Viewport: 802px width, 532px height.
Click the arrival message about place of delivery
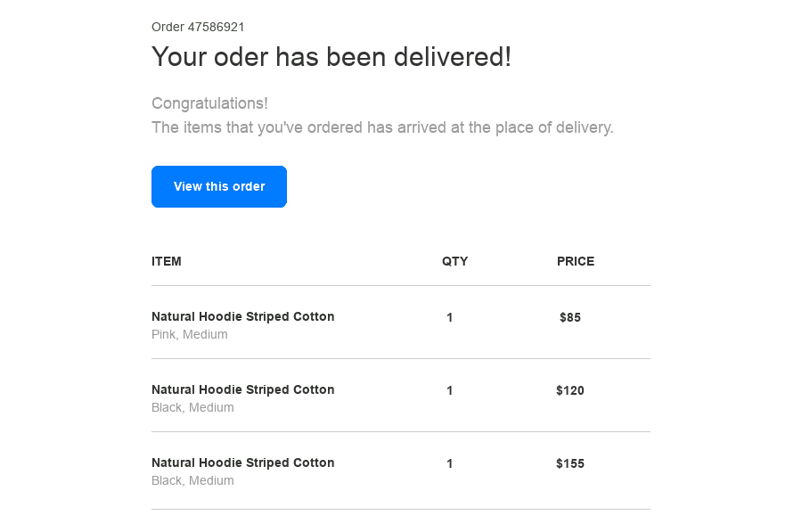pyautogui.click(x=382, y=127)
